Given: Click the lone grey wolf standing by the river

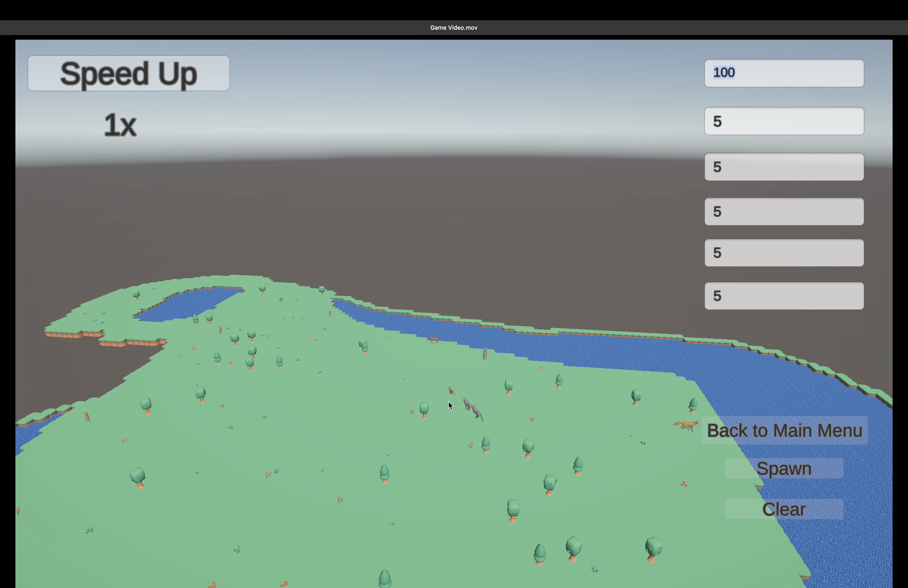Looking at the screenshot, I should [485, 353].
